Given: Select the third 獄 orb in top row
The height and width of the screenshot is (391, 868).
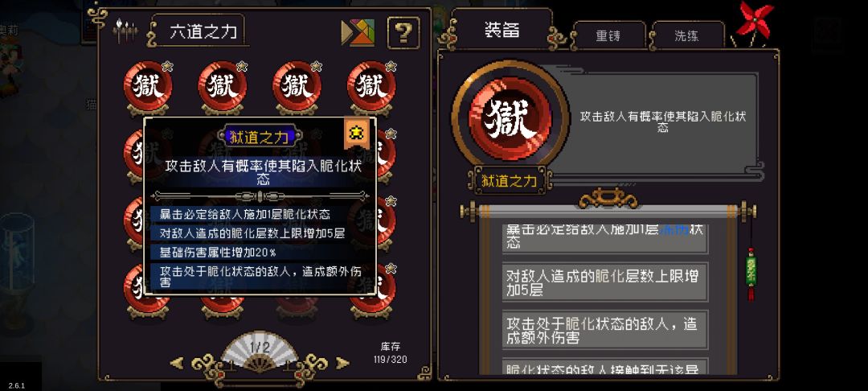Looking at the screenshot, I should coord(297,88).
